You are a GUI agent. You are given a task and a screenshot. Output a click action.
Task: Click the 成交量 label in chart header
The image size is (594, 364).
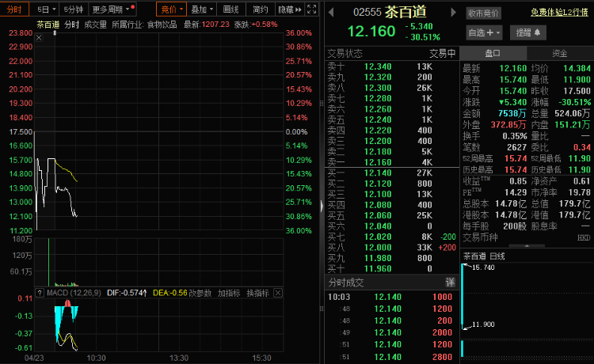pyautogui.click(x=96, y=25)
